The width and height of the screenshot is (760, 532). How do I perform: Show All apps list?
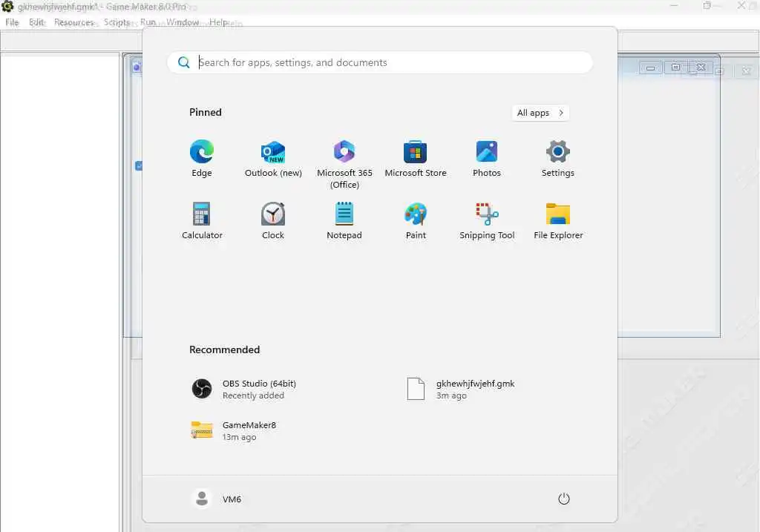point(540,113)
